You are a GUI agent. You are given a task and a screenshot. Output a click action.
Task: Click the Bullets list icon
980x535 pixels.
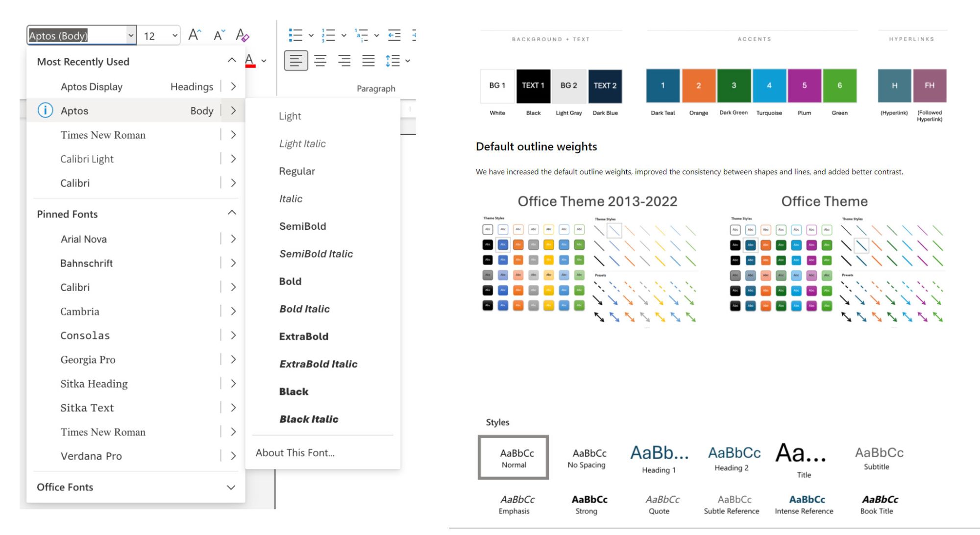click(295, 35)
